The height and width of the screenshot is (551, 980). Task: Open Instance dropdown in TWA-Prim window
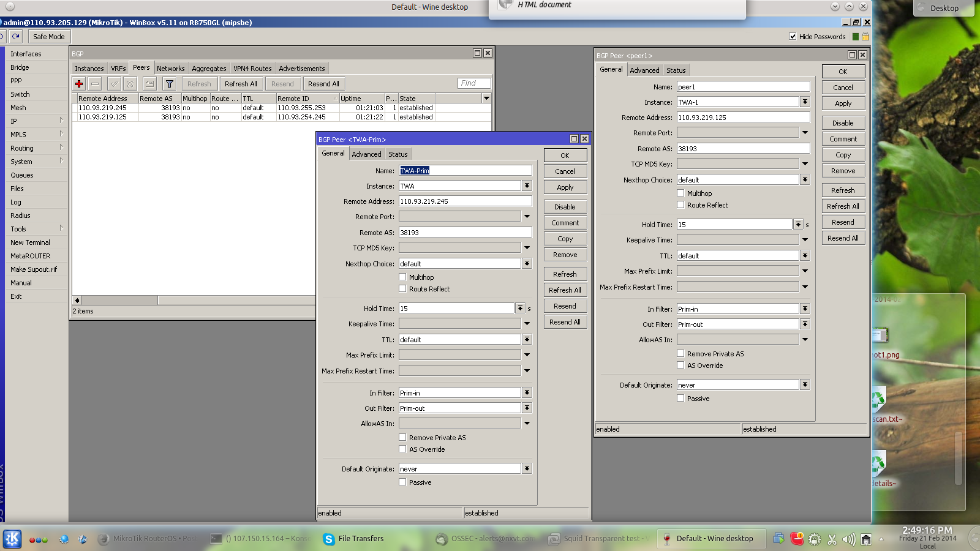point(527,186)
